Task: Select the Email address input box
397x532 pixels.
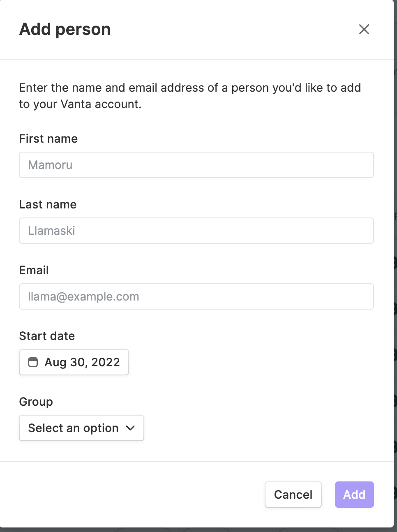Action: [x=196, y=296]
